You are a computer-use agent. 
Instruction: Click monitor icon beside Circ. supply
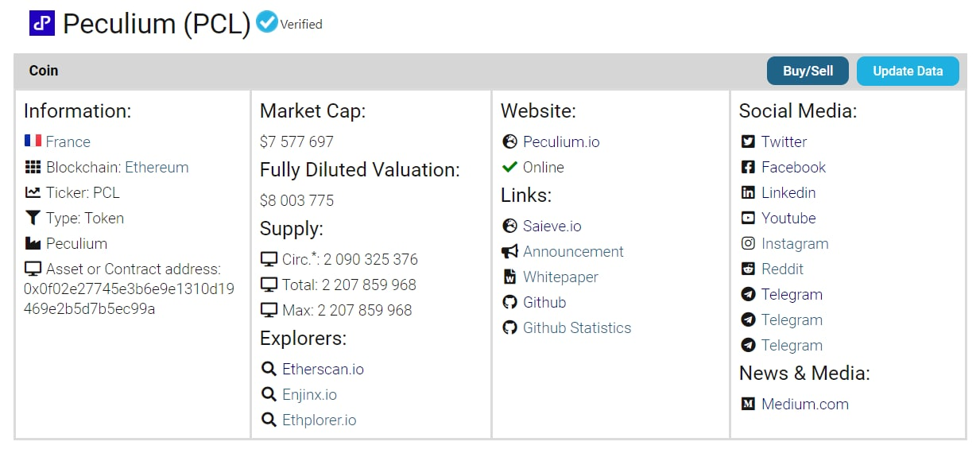click(269, 259)
